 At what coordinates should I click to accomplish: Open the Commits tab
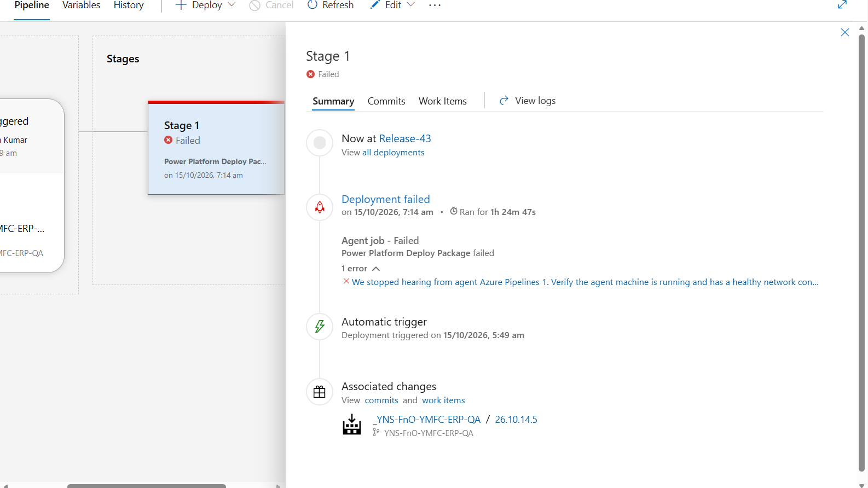[386, 101]
